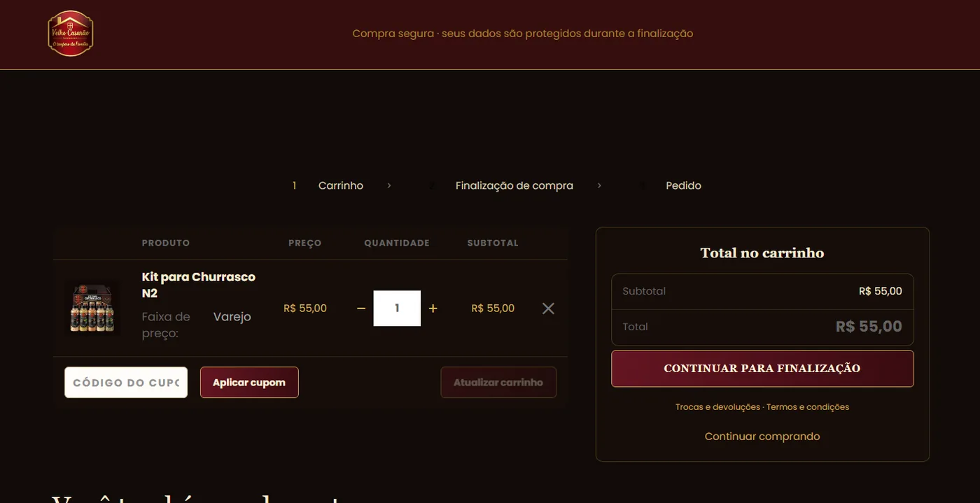Viewport: 980px width, 503px height.
Task: Go to Finalização de compra step
Action: pos(514,186)
